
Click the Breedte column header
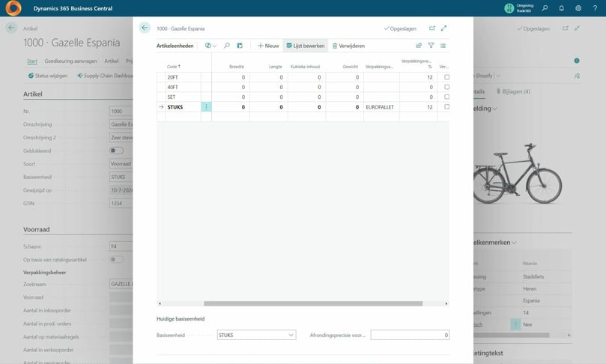237,67
